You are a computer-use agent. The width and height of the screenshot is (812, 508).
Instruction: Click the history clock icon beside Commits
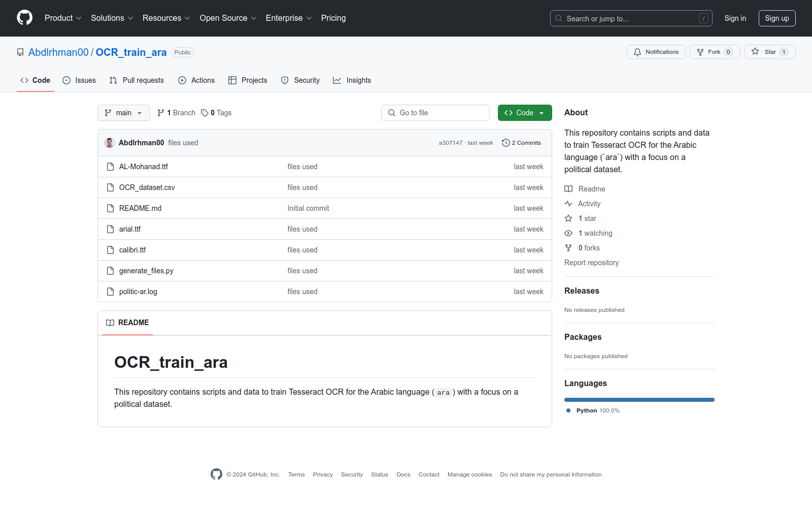pyautogui.click(x=505, y=143)
